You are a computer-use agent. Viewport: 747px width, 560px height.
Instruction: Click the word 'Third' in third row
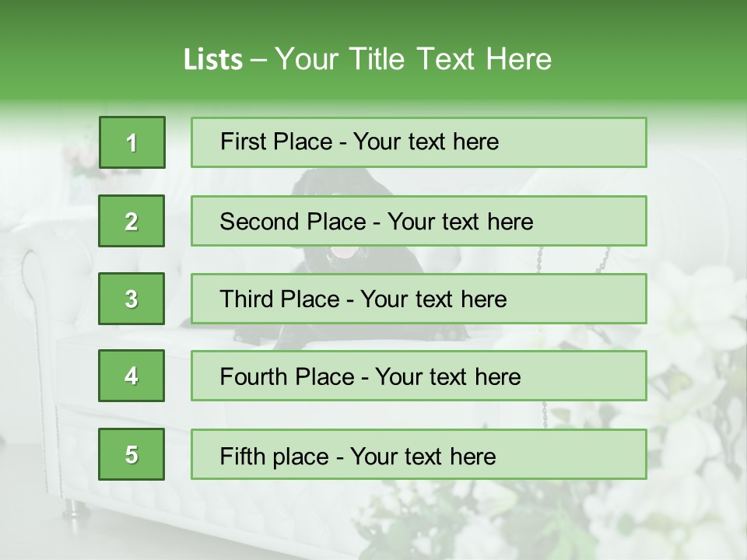(247, 299)
